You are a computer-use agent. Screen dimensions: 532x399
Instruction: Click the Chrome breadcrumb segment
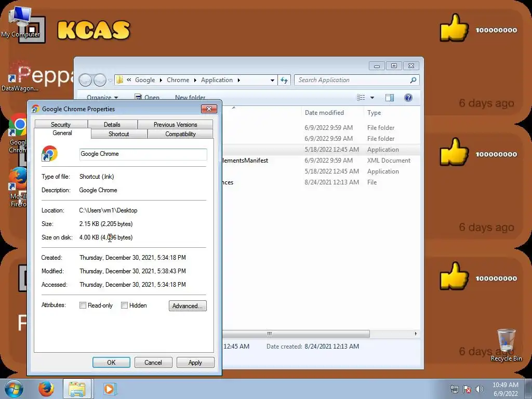(x=178, y=80)
